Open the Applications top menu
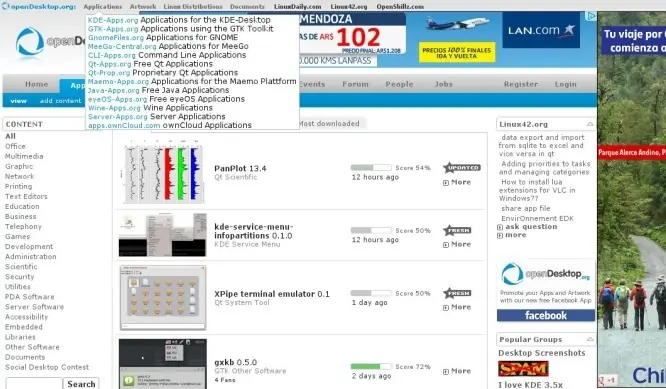The width and height of the screenshot is (666, 389). click(102, 6)
